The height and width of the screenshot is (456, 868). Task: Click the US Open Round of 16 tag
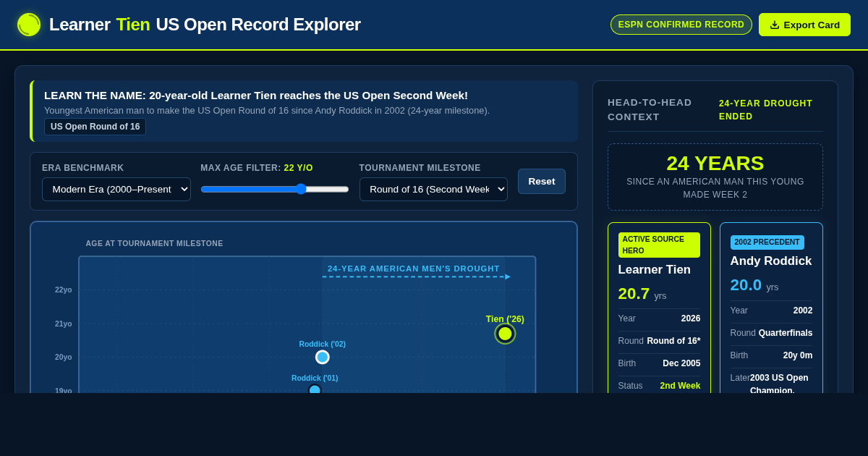point(95,127)
